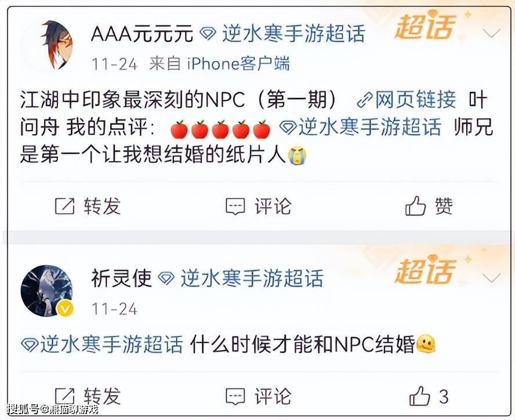Tap the comment icon on the first post
Screen dimensions: 515x420
[x=235, y=207]
